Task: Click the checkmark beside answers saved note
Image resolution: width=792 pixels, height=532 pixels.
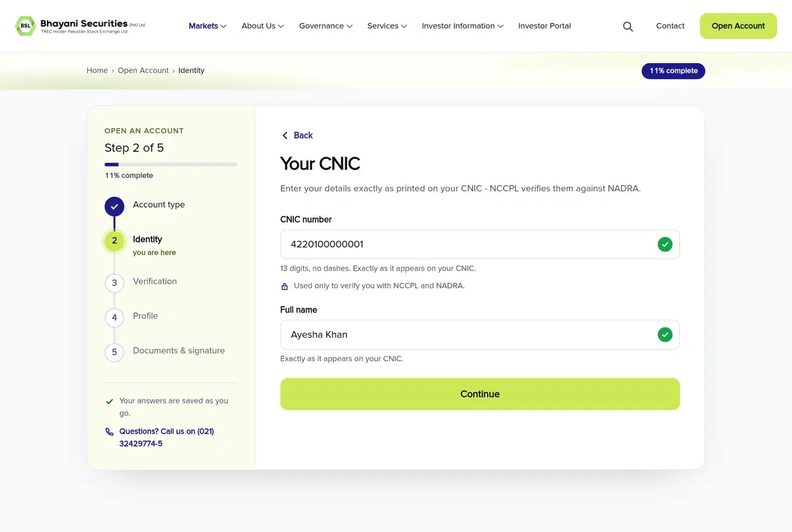Action: 110,401
